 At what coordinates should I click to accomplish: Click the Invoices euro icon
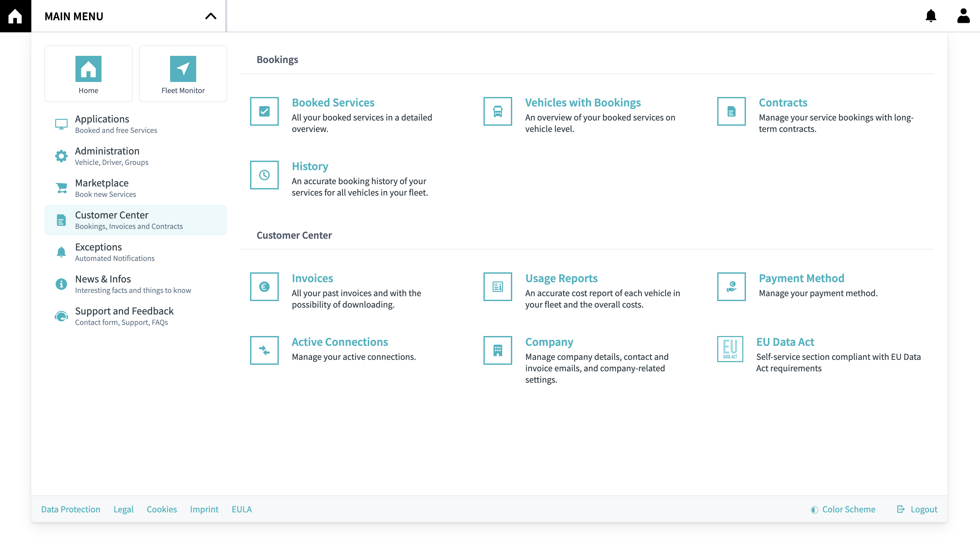[x=264, y=287]
